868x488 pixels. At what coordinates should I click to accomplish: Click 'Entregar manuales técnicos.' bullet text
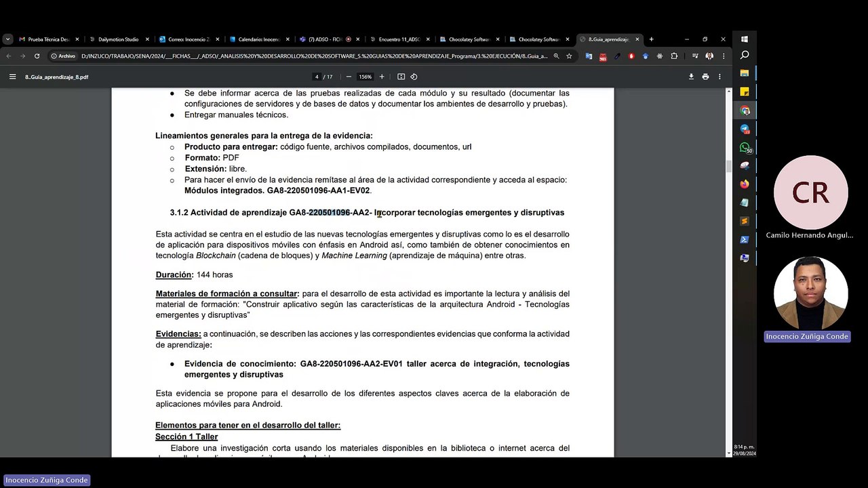pos(236,115)
